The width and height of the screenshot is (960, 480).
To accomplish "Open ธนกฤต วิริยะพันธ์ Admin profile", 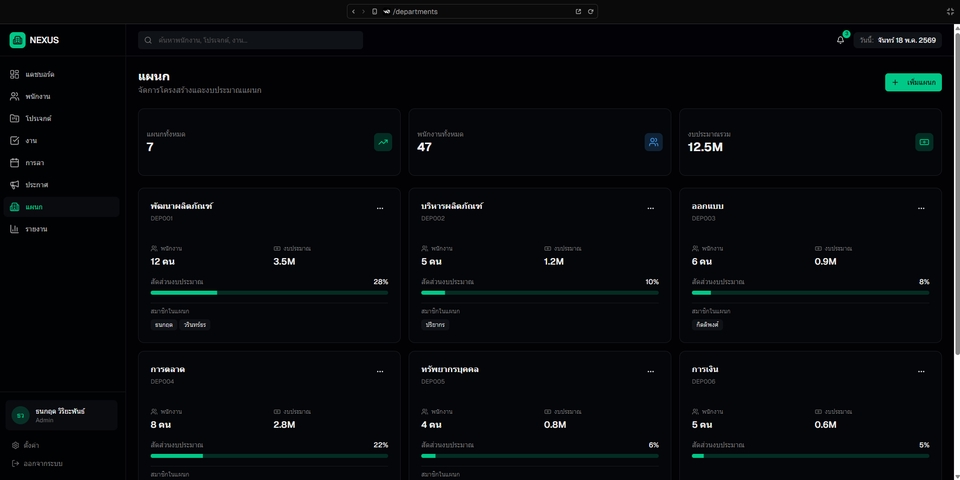I will pyautogui.click(x=61, y=416).
